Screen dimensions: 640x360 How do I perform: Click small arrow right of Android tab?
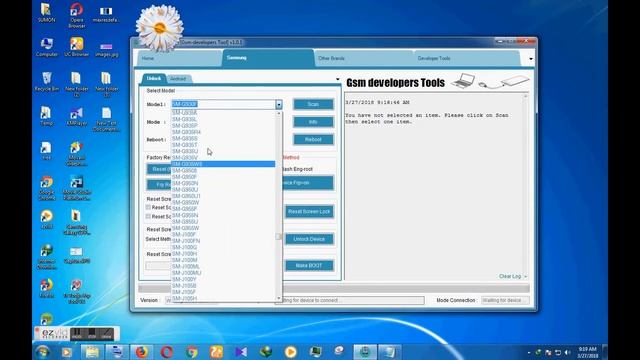pos(338,79)
